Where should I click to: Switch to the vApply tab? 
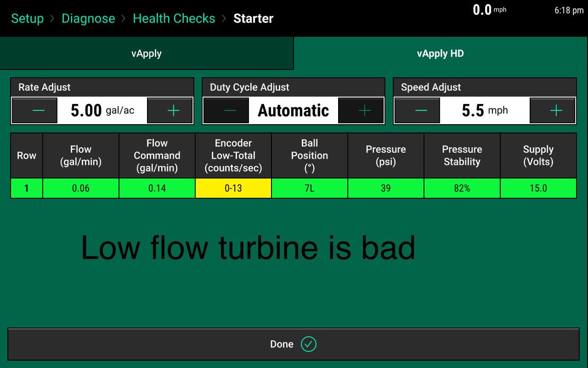click(147, 53)
